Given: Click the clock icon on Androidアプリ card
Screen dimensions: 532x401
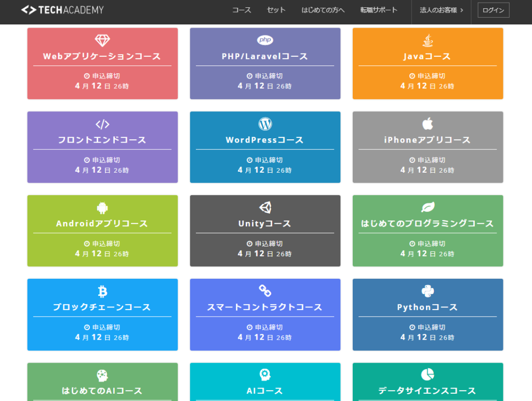Looking at the screenshot, I should [x=87, y=243].
